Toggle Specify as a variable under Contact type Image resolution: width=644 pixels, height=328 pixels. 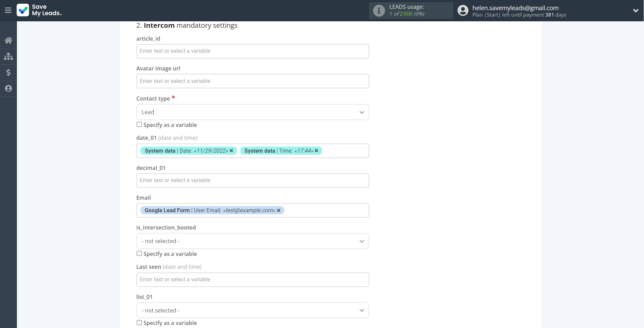click(139, 125)
